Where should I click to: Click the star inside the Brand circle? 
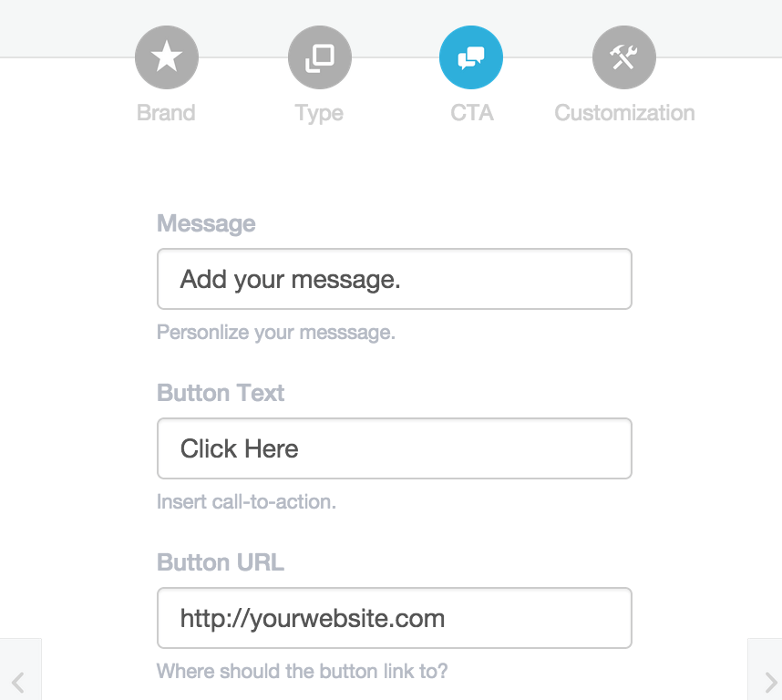tap(167, 57)
